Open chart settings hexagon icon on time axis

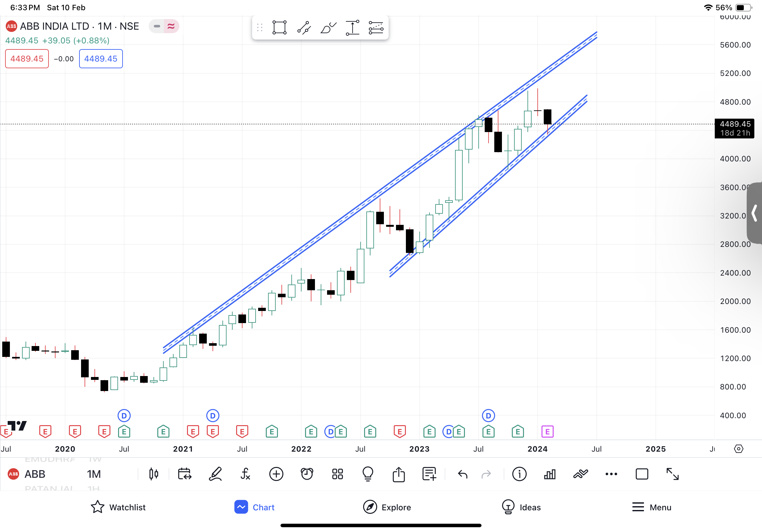click(738, 449)
